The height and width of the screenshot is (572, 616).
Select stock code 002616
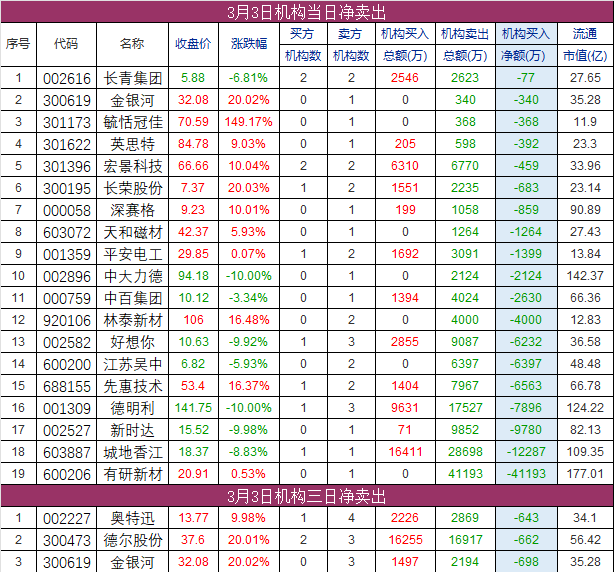pyautogui.click(x=67, y=79)
